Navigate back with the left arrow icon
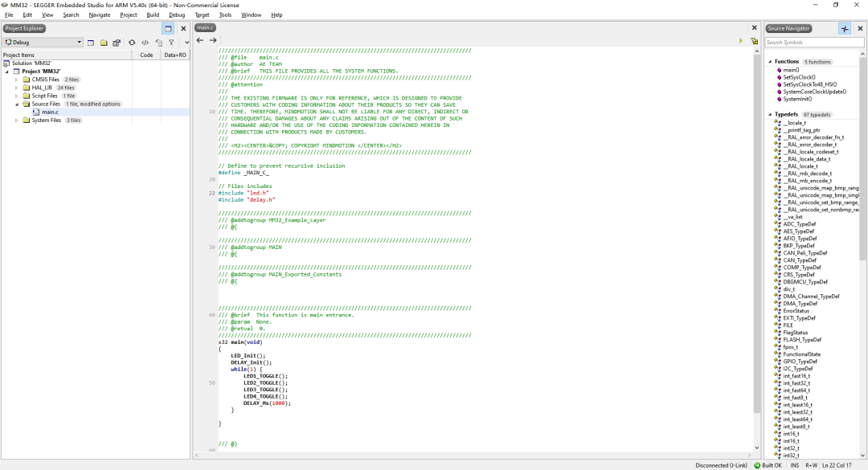 tap(200, 40)
